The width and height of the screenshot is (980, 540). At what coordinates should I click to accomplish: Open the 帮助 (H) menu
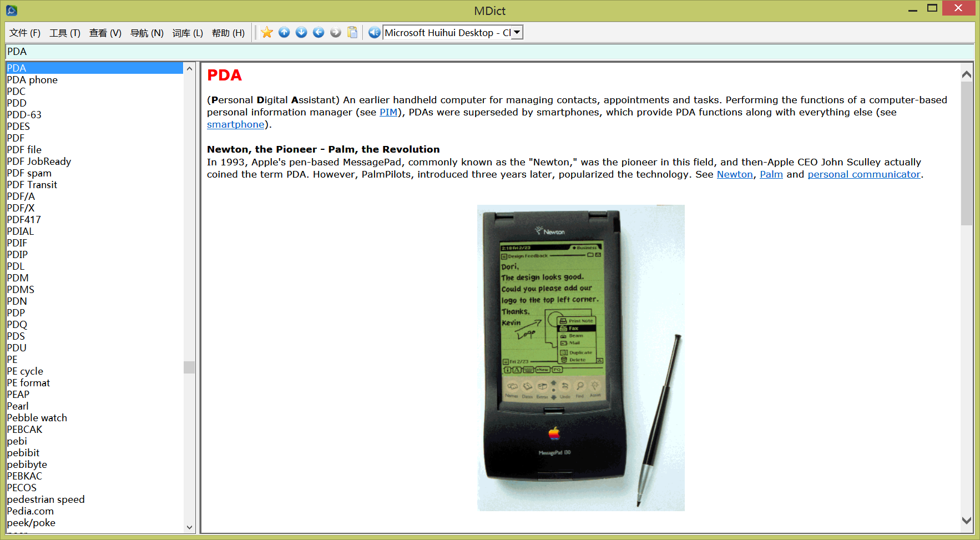point(228,33)
